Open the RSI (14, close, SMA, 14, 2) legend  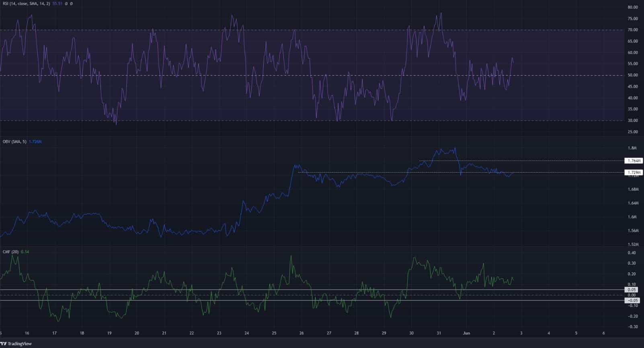[26, 4]
